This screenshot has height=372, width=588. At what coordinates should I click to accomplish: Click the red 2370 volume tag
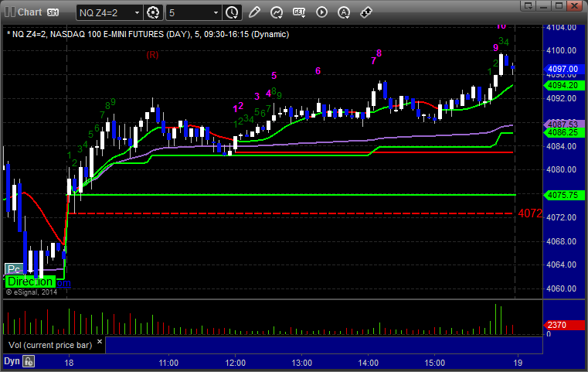563,325
